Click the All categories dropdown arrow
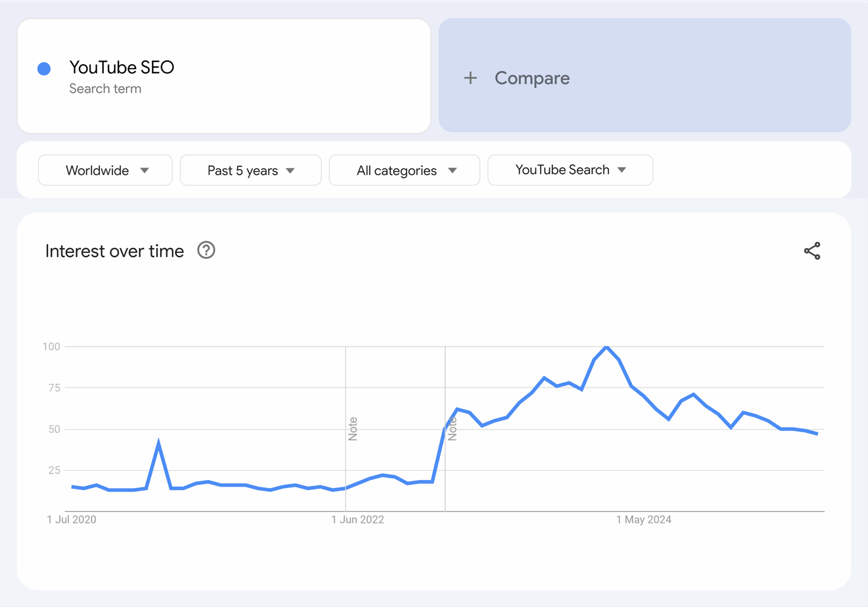 [452, 170]
